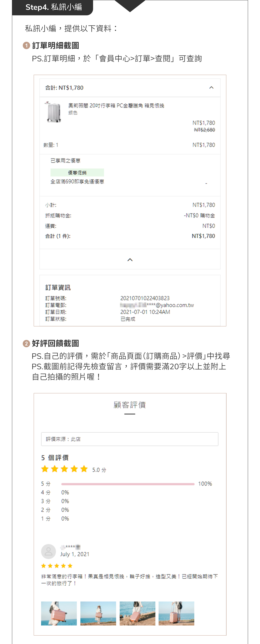This screenshot has height=644, width=260.
Task: Click the 5 分 rating progress bar
Action: (128, 484)
